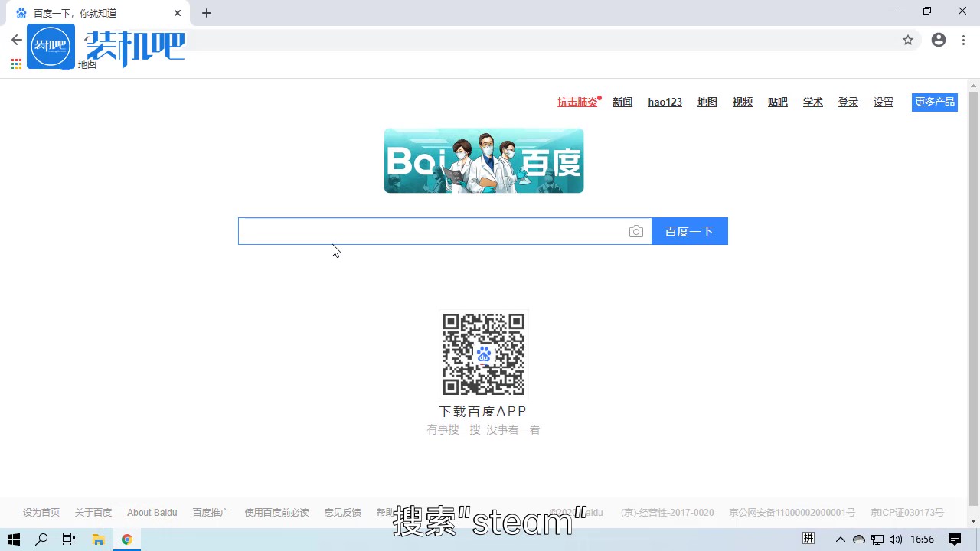This screenshot has height=551, width=980.
Task: Adjust volume via speaker tray icon
Action: [896, 540]
